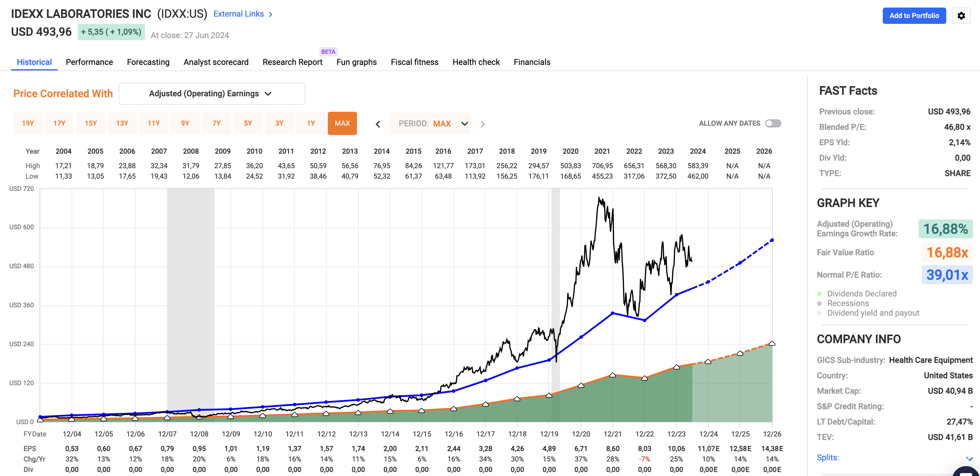Select the 19Y time range
Screen dimensions: 980x476
click(x=28, y=123)
